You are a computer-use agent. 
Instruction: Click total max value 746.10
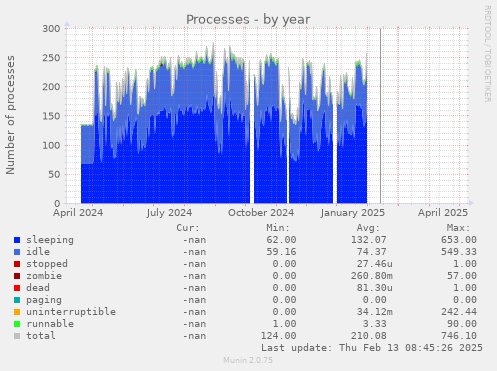coord(459,336)
